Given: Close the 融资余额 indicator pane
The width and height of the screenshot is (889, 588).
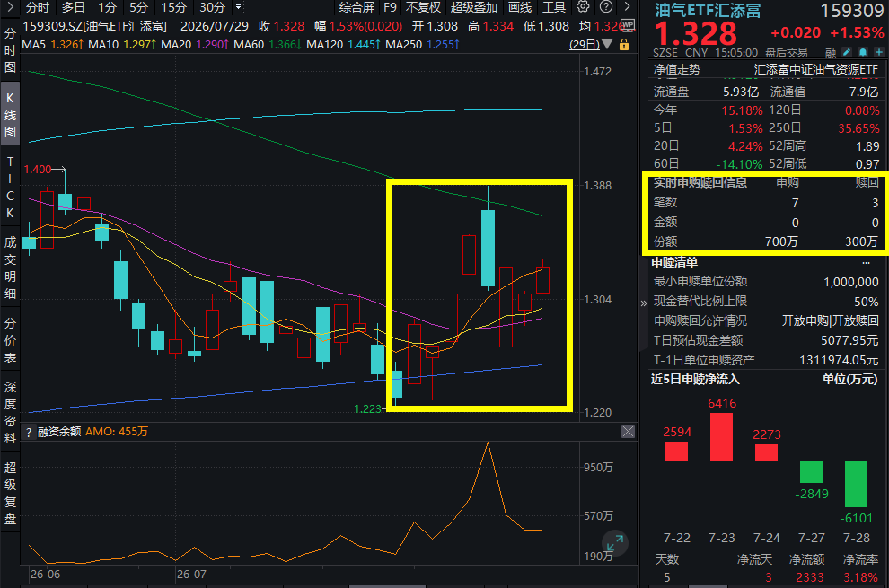Looking at the screenshot, I should [x=629, y=432].
